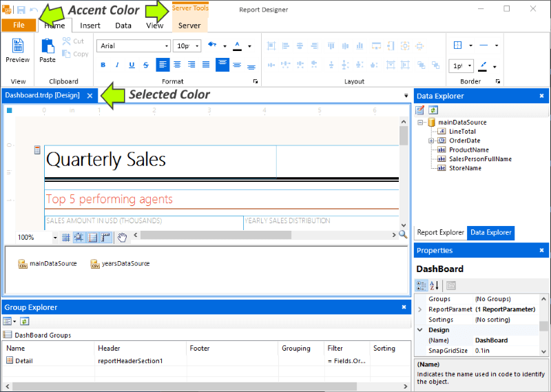Screen dimensions: 551x392
Task: Click the Data Explorer refresh icon
Action: [x=433, y=110]
